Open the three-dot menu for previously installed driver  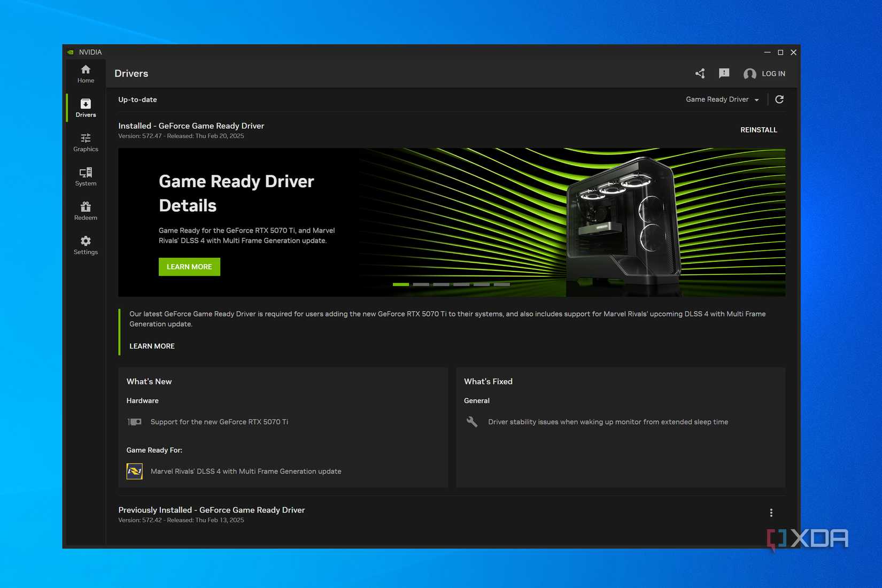771,513
